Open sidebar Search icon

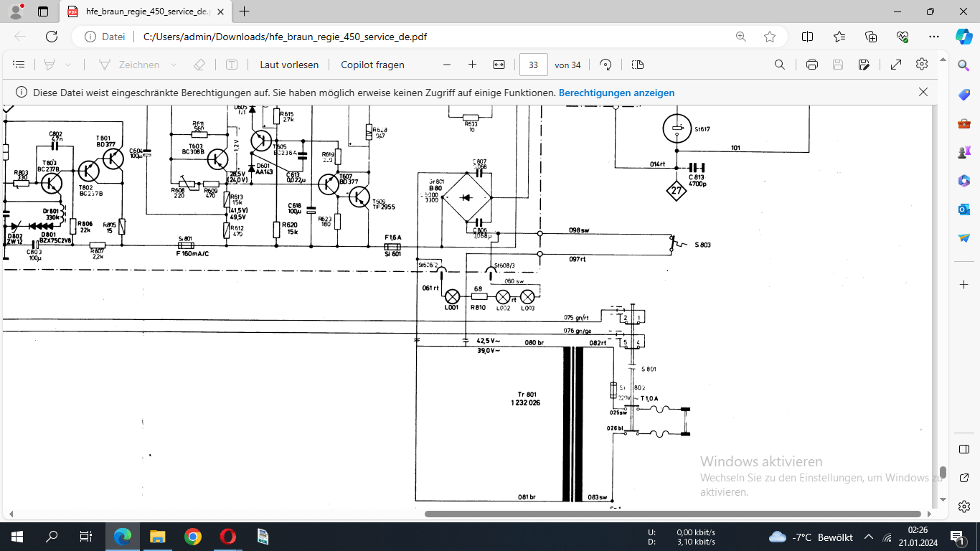(x=963, y=65)
